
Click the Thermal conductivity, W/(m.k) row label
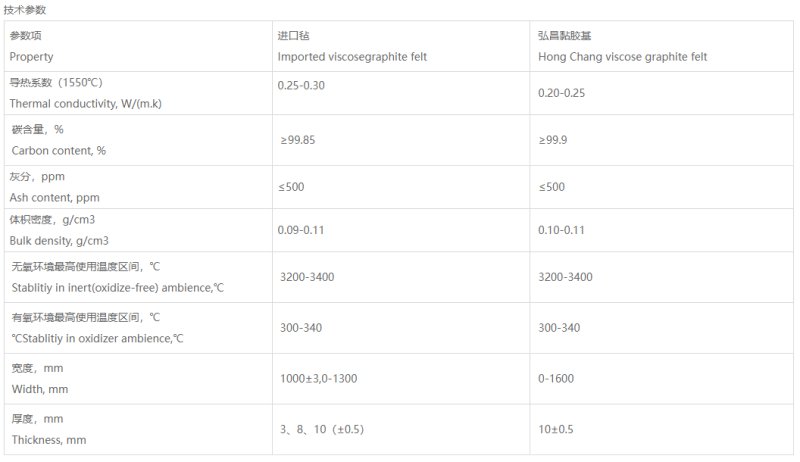click(85, 104)
